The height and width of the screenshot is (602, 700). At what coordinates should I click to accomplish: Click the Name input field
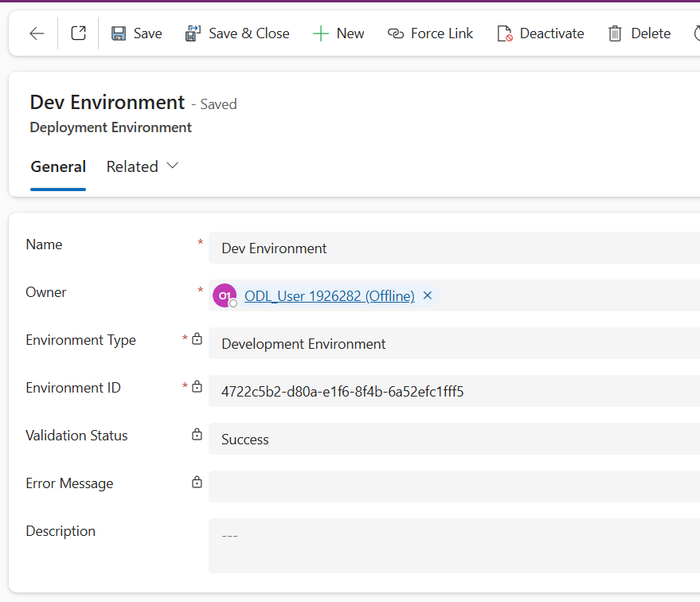pyautogui.click(x=398, y=248)
